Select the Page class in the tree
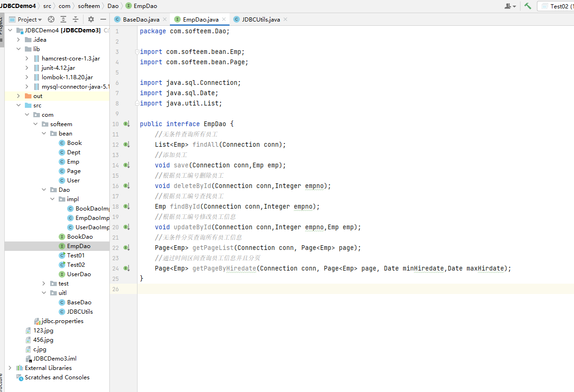574x392 pixels. point(74,171)
